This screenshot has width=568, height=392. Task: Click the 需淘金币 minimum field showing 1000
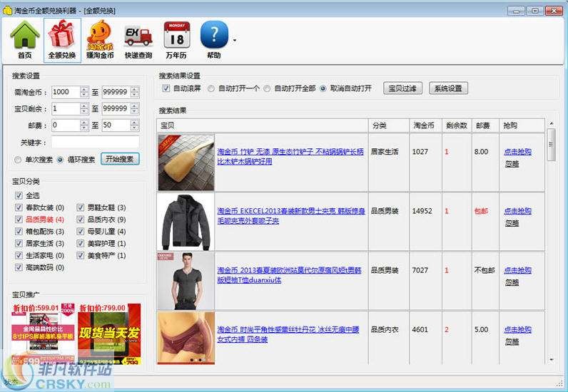[66, 92]
